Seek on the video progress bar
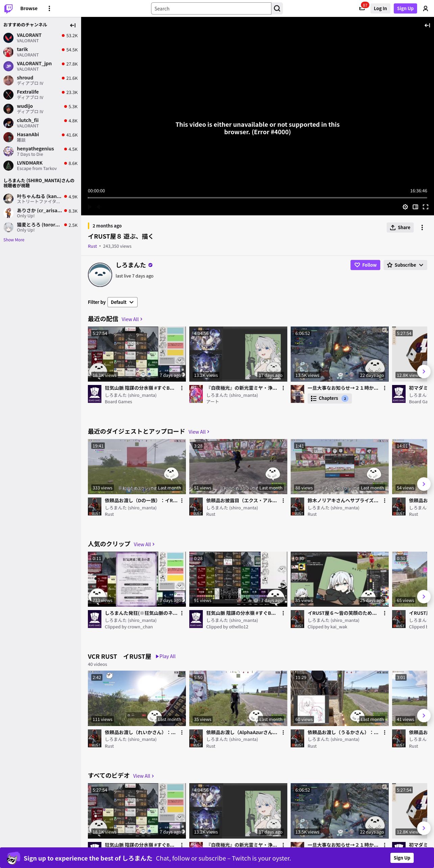This screenshot has height=868, width=434. pos(258,197)
